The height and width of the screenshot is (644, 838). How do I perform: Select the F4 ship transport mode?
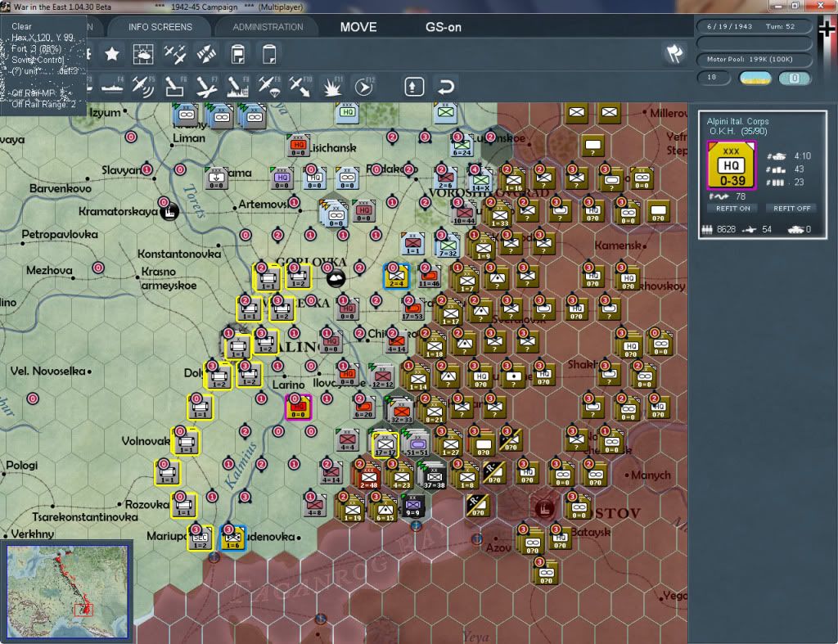pyautogui.click(x=111, y=87)
